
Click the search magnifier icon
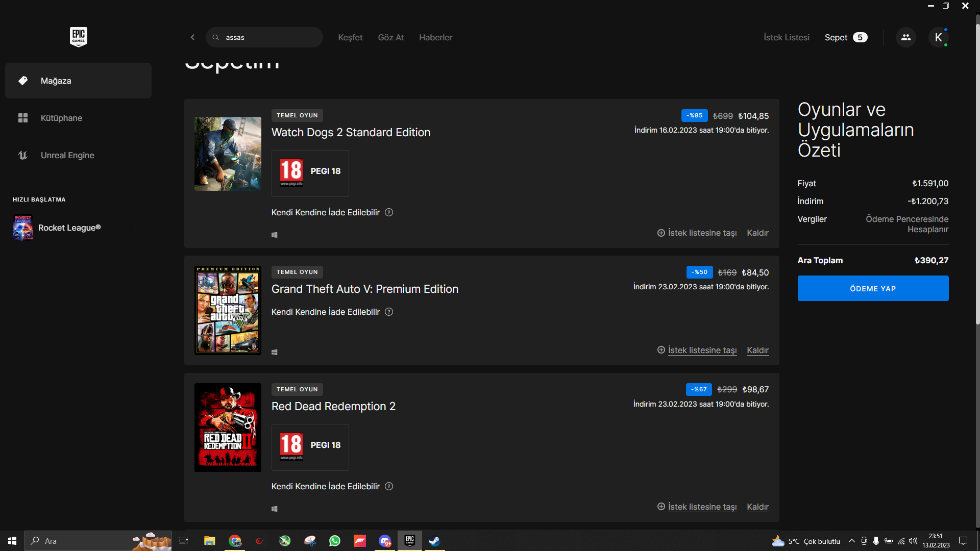coord(216,37)
